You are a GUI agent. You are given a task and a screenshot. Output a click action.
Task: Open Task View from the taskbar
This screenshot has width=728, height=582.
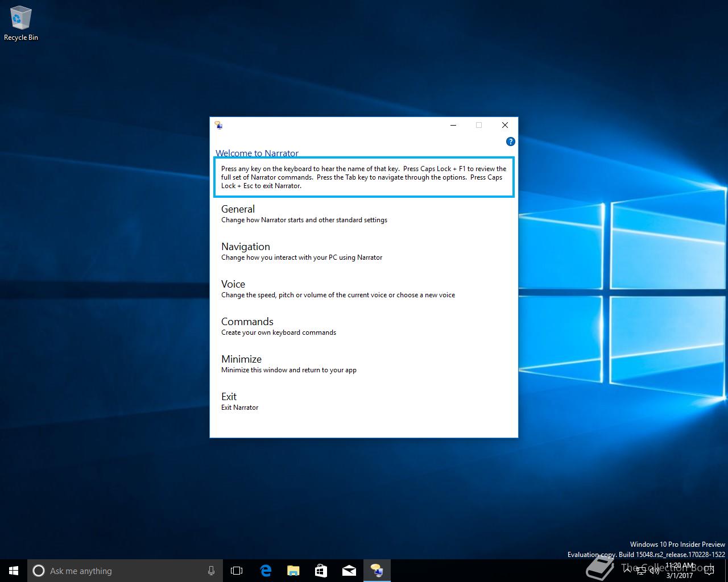[x=237, y=571]
